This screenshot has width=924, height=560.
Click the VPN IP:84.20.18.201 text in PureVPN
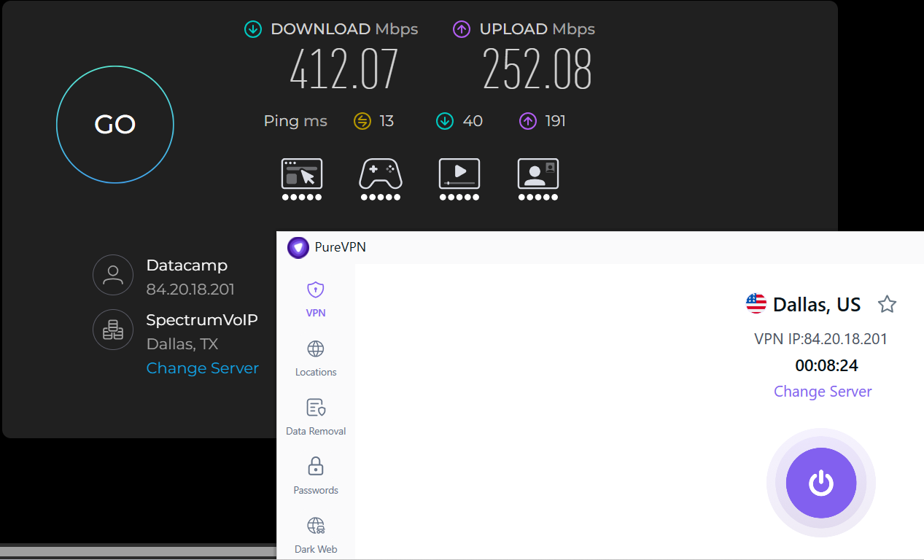pyautogui.click(x=821, y=339)
